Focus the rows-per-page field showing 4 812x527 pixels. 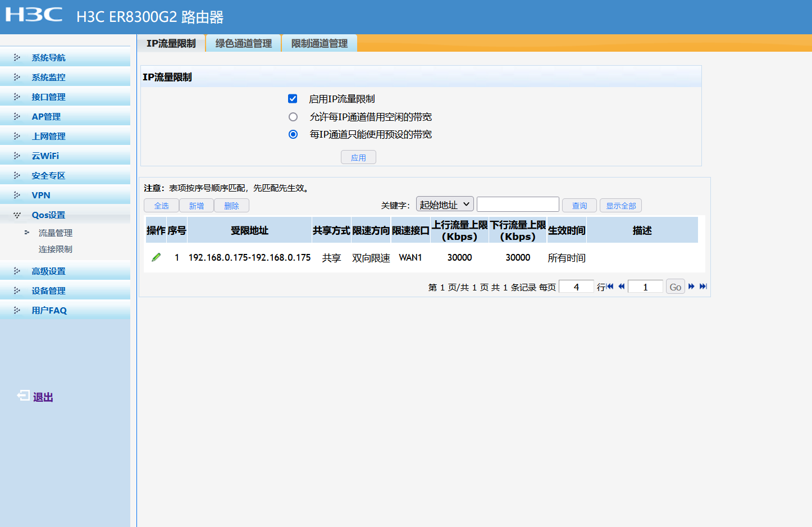tap(576, 287)
